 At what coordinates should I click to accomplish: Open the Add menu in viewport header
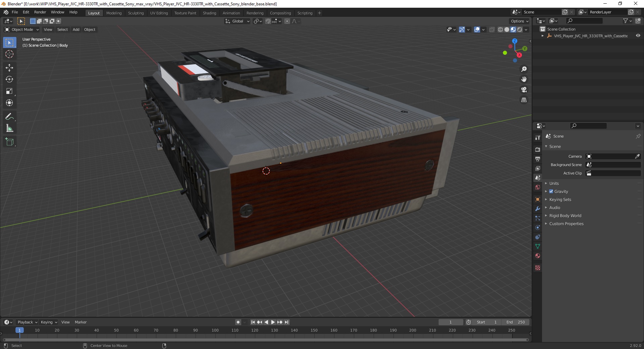click(76, 30)
